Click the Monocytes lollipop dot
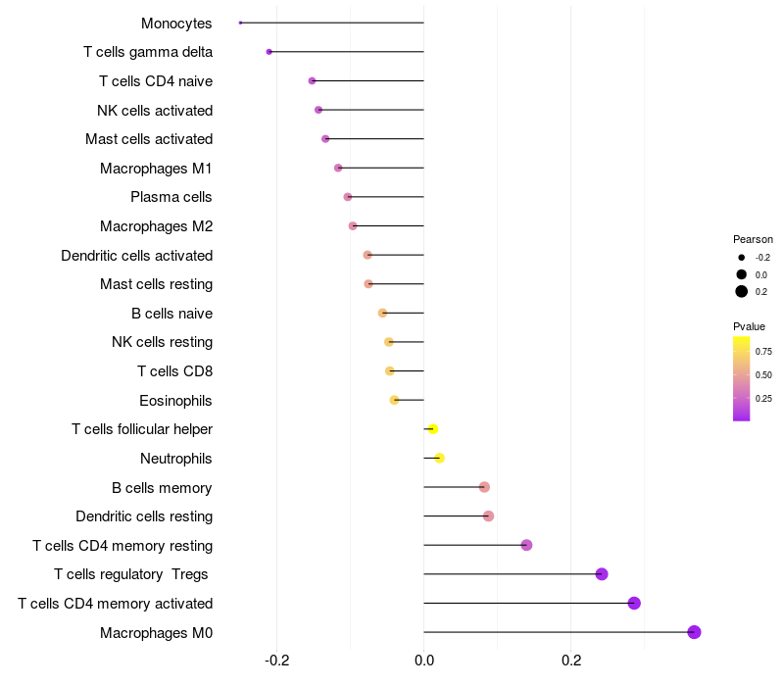This screenshot has height=686, width=784. pyautogui.click(x=240, y=23)
